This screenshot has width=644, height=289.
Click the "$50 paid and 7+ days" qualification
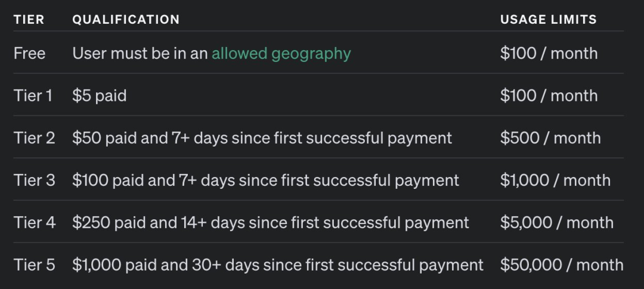tap(262, 138)
